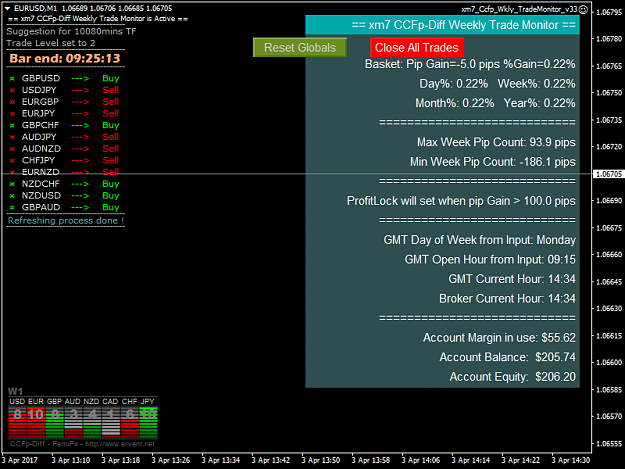Image resolution: width=625 pixels, height=469 pixels.
Task: Click the current price label 1.06705
Action: (609, 174)
